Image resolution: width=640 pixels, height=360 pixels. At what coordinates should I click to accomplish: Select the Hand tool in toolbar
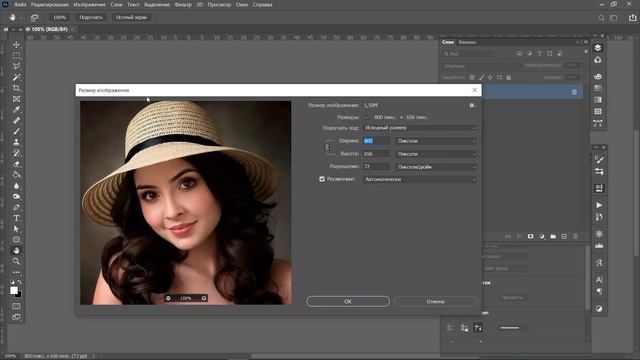[x=16, y=251]
